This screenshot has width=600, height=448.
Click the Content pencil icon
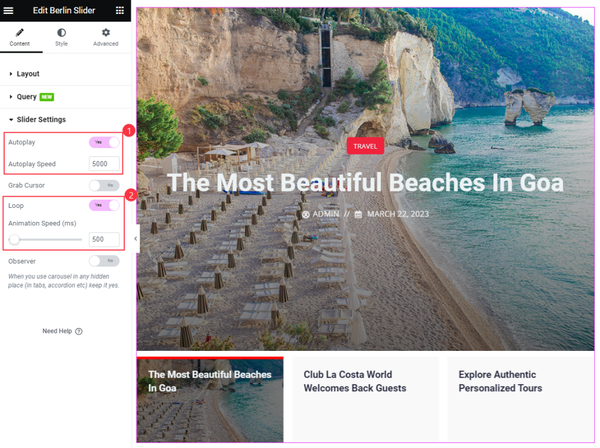20,32
